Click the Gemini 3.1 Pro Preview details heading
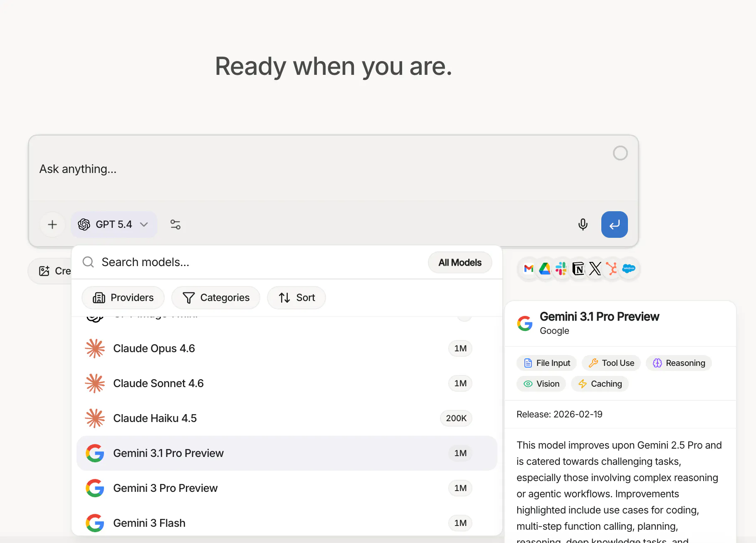Viewport: 756px width, 543px height. pyautogui.click(x=599, y=316)
